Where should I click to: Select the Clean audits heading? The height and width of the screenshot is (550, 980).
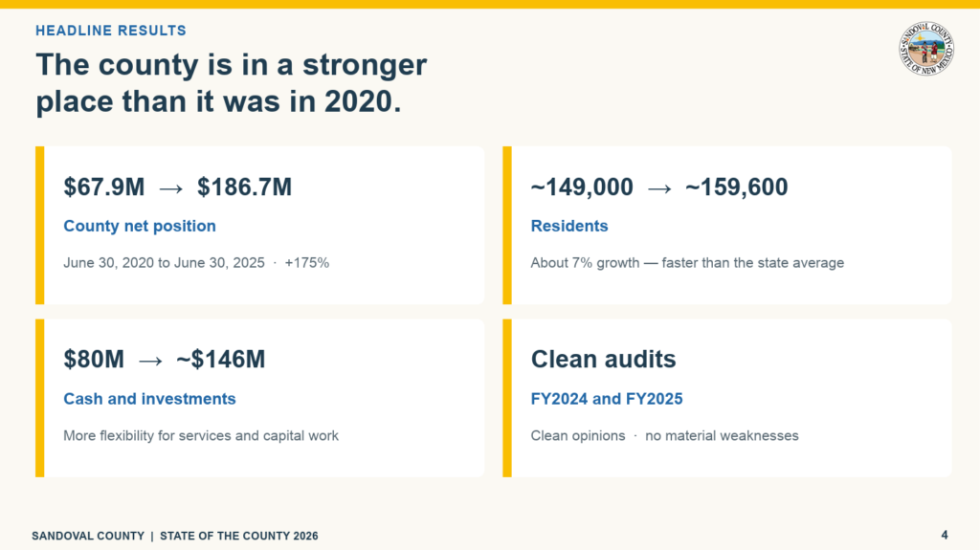coord(603,360)
